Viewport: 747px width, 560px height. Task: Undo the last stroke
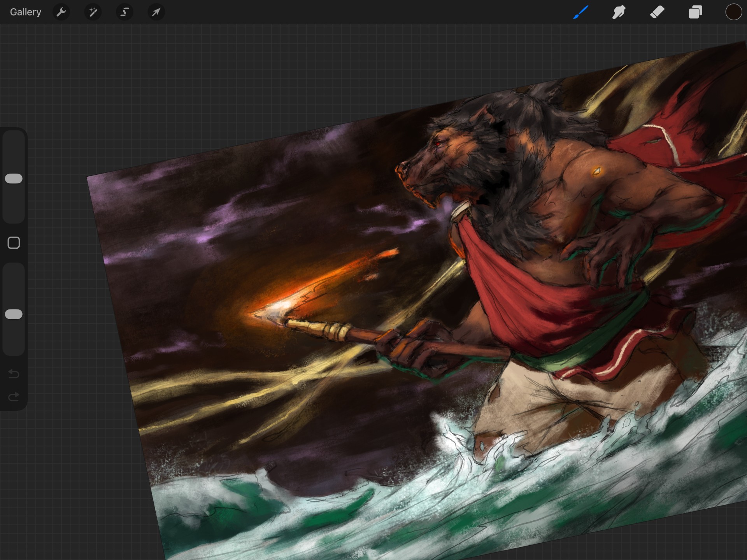coord(14,374)
